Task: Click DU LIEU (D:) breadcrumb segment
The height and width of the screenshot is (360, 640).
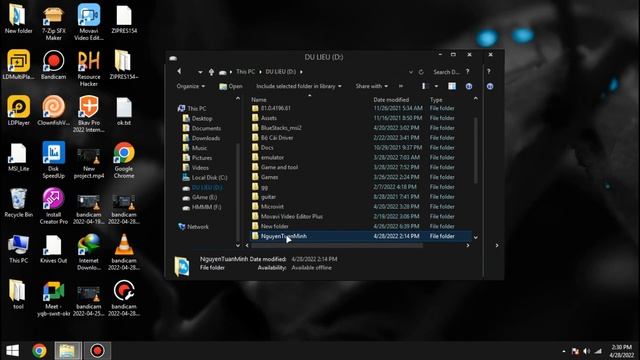Action: (x=281, y=71)
